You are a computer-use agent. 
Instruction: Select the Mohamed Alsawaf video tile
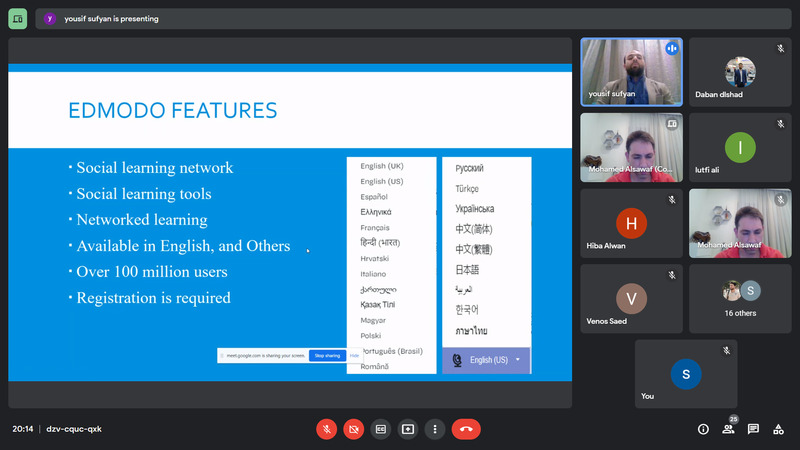(x=740, y=223)
